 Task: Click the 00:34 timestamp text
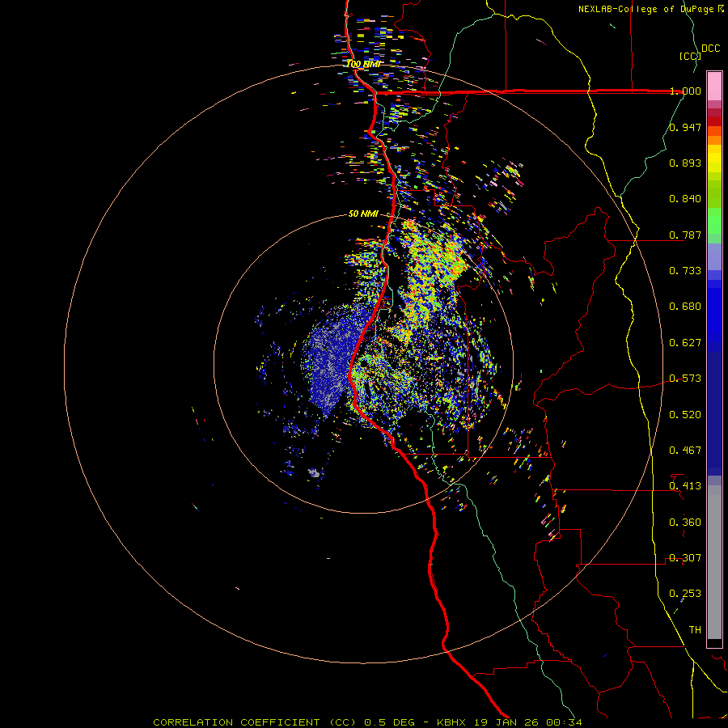coord(563,722)
